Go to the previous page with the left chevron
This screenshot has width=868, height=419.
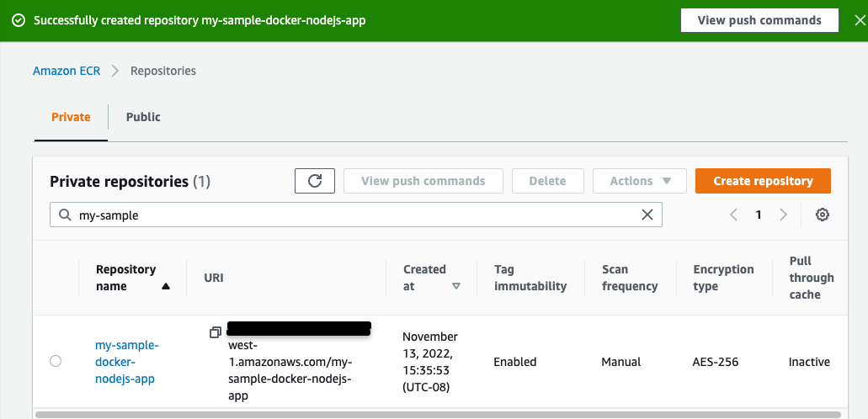733,215
